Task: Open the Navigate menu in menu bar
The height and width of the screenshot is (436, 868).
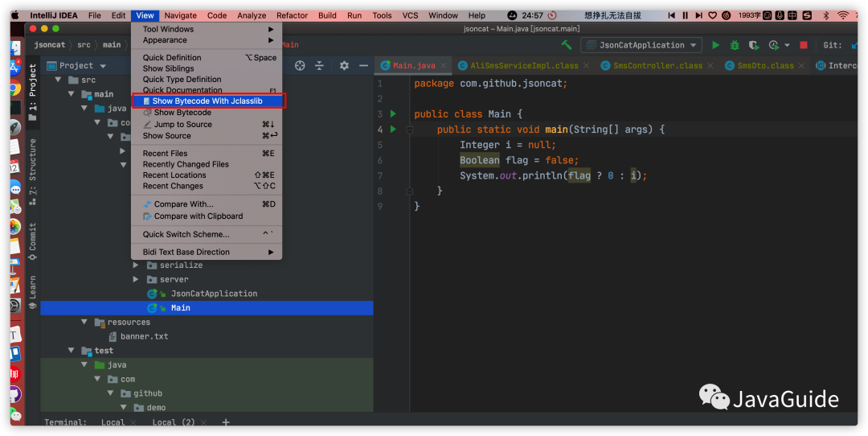Action: [x=181, y=15]
